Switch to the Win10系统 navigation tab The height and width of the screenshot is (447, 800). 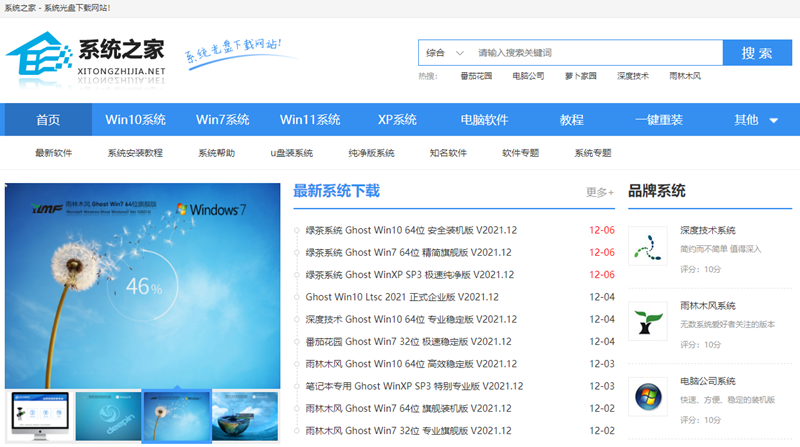tap(135, 120)
